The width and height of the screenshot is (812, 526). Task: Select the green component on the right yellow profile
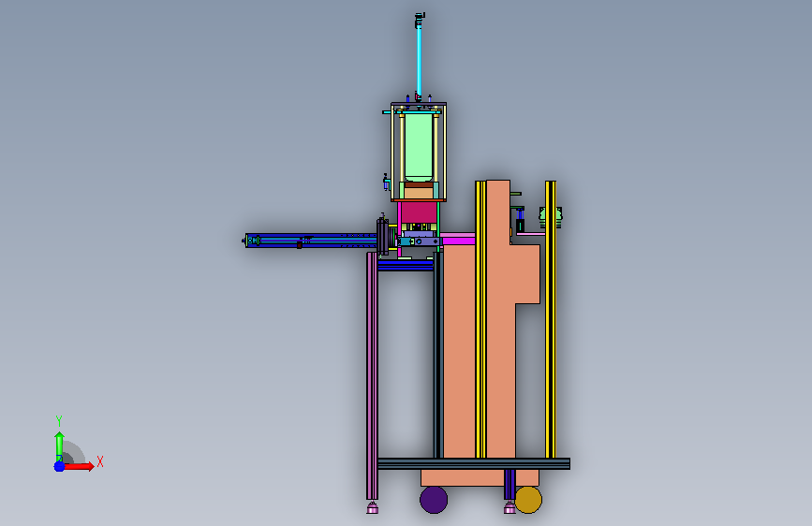(x=551, y=217)
